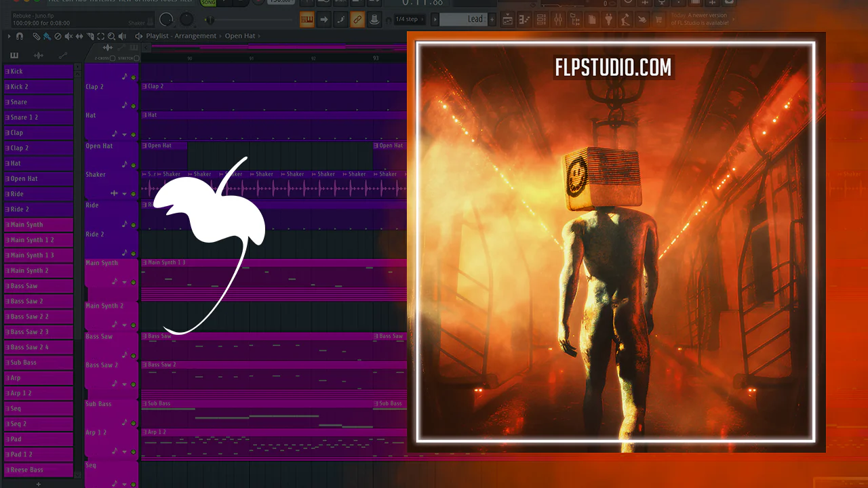The height and width of the screenshot is (488, 868).
Task: Click the magenta horizontal scrollbar above the timeline
Action: coord(278,47)
